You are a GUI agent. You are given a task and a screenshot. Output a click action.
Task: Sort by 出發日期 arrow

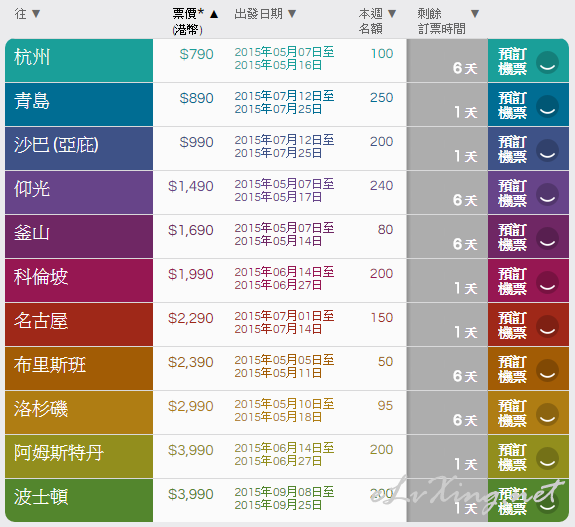[x=292, y=14]
